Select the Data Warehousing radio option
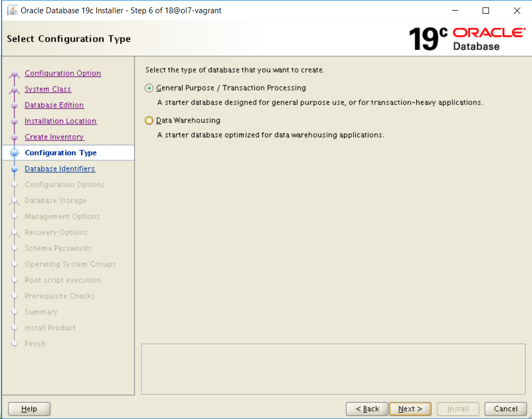Image resolution: width=532 pixels, height=419 pixels. coord(149,121)
